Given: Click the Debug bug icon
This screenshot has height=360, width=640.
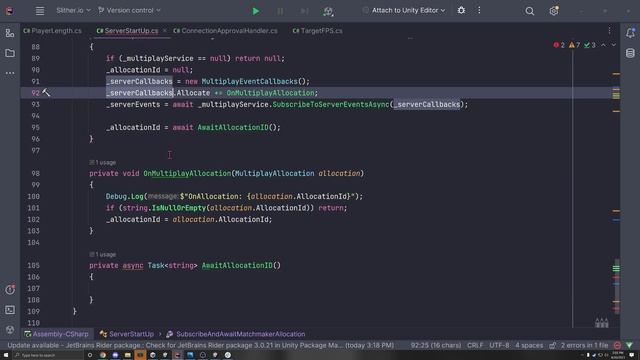Looking at the screenshot, I should pos(461,10).
